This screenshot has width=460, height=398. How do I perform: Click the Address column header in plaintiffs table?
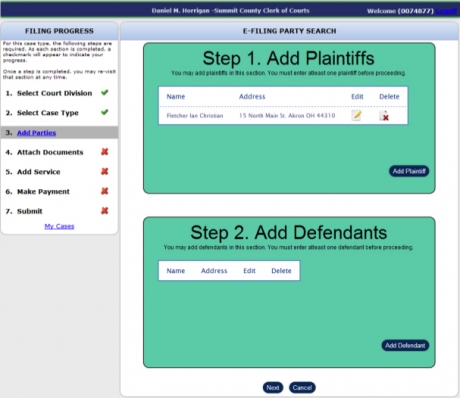pyautogui.click(x=252, y=97)
